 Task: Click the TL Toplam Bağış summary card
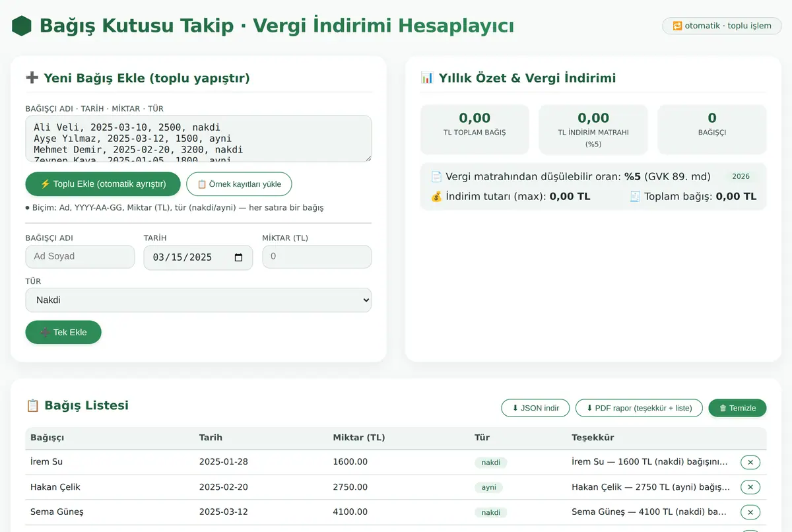[x=475, y=129]
